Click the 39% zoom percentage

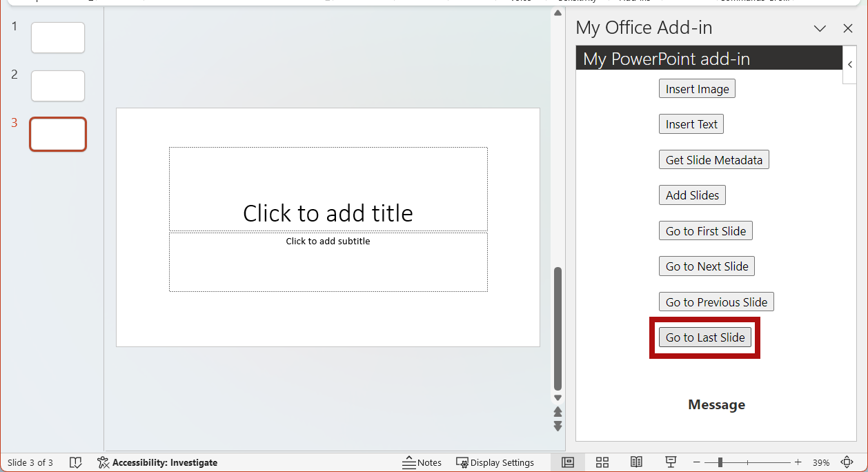tap(821, 462)
